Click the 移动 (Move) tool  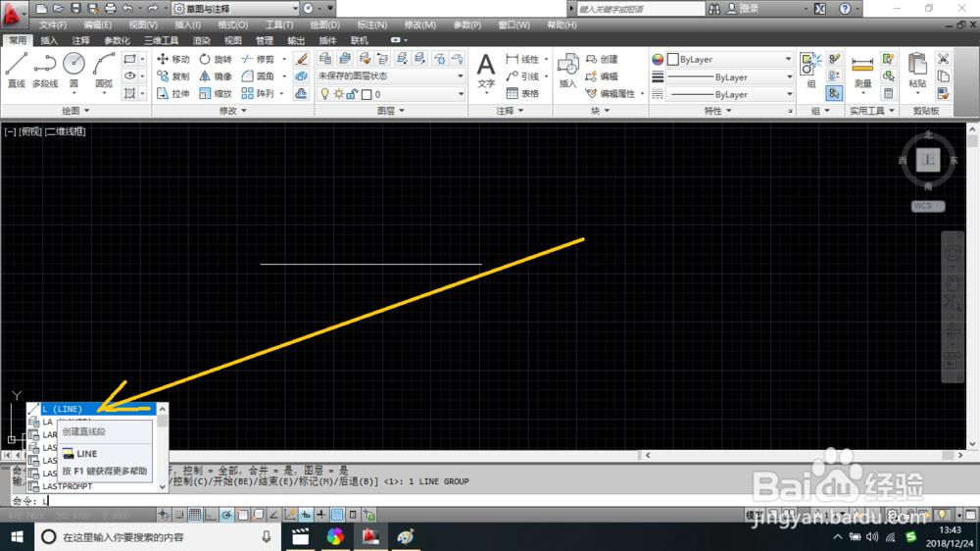coord(173,59)
